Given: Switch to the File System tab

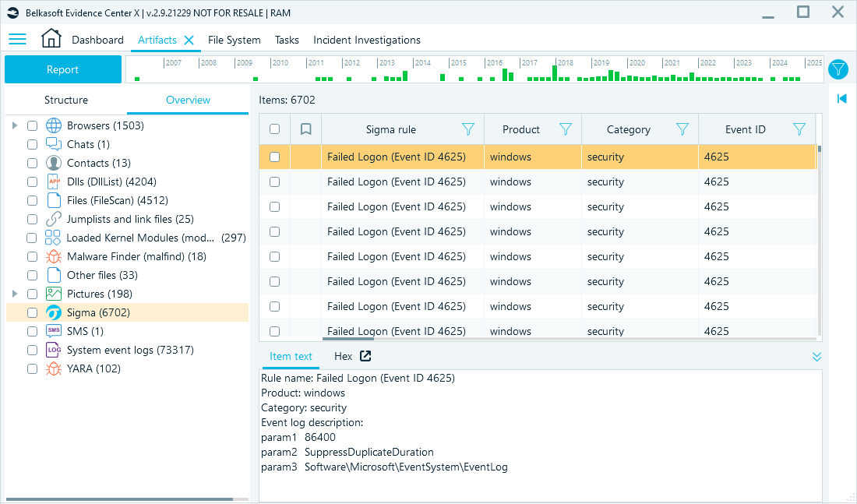Looking at the screenshot, I should point(234,39).
